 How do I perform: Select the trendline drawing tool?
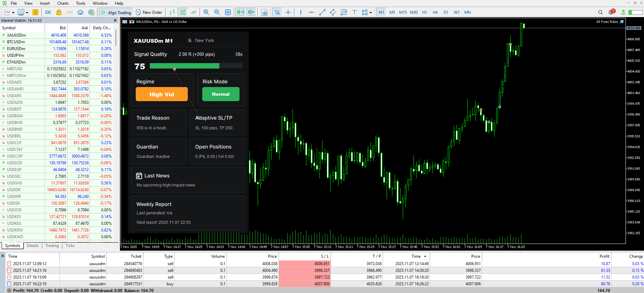322,12
